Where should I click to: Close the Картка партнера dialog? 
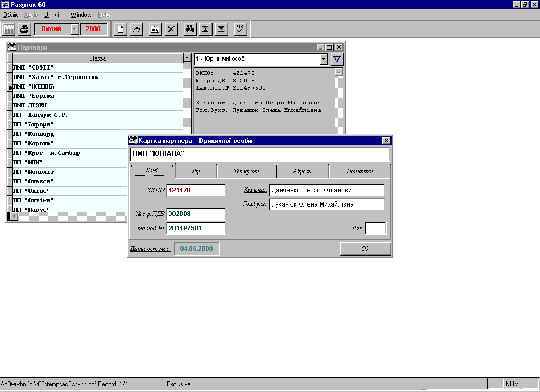coord(387,141)
